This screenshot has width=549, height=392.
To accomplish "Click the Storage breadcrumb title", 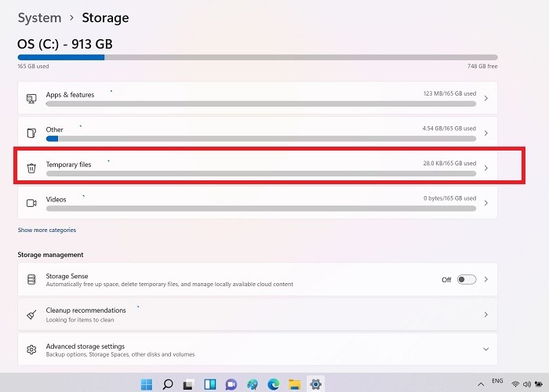I will (105, 18).
